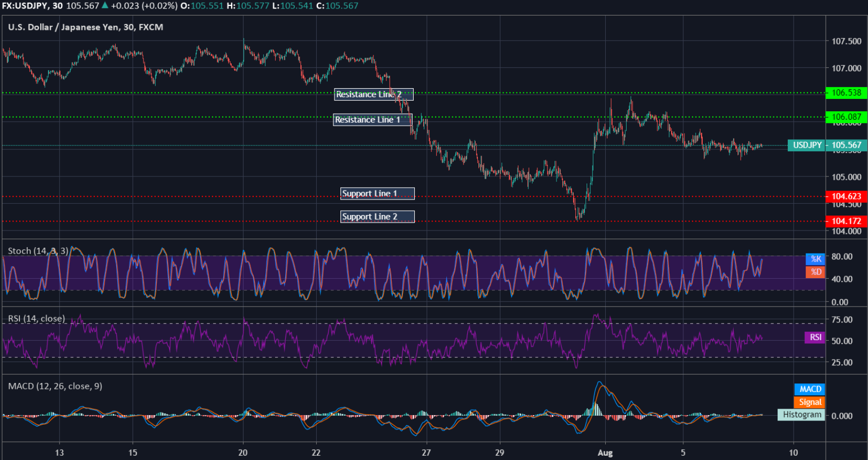The height and width of the screenshot is (460, 868).
Task: Click the 40.00 stochastic axis value
Action: point(842,279)
